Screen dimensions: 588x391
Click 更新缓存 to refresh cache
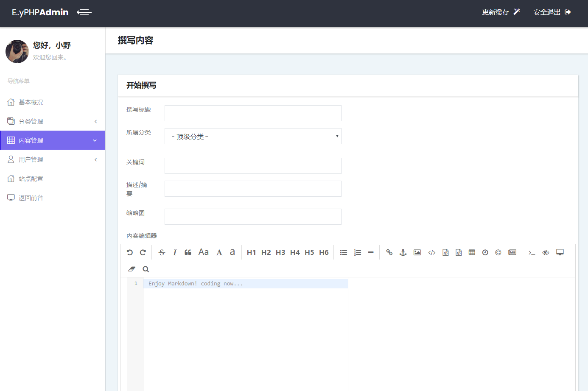coord(501,12)
